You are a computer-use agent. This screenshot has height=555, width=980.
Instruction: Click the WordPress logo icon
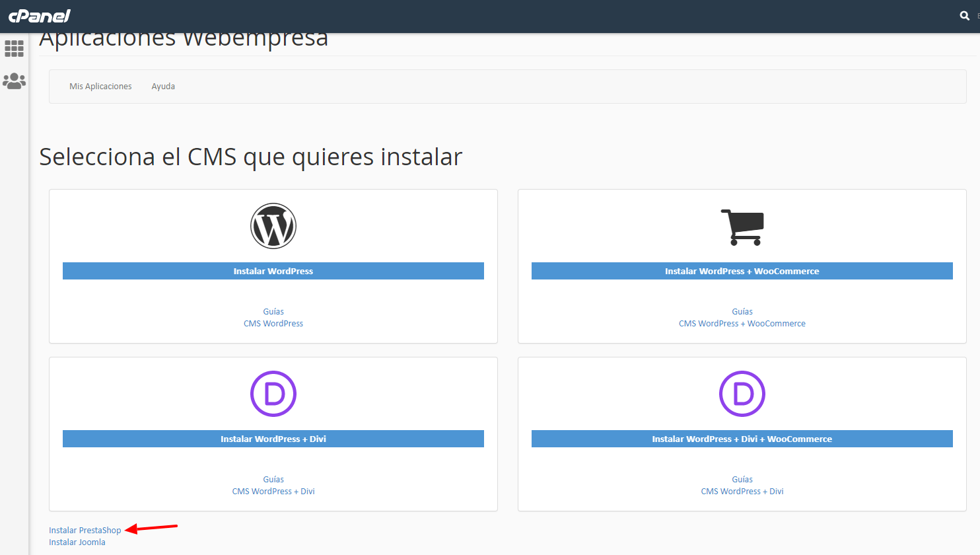tap(273, 226)
